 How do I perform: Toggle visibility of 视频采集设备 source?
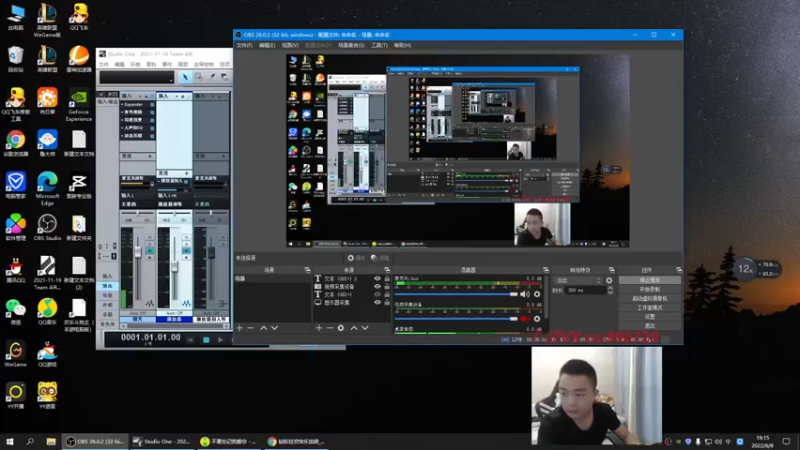click(377, 287)
